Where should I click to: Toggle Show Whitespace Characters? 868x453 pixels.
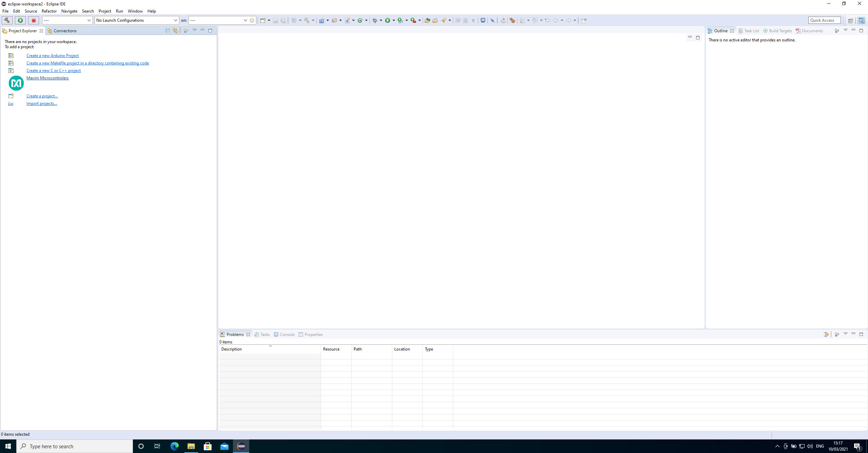click(x=473, y=20)
